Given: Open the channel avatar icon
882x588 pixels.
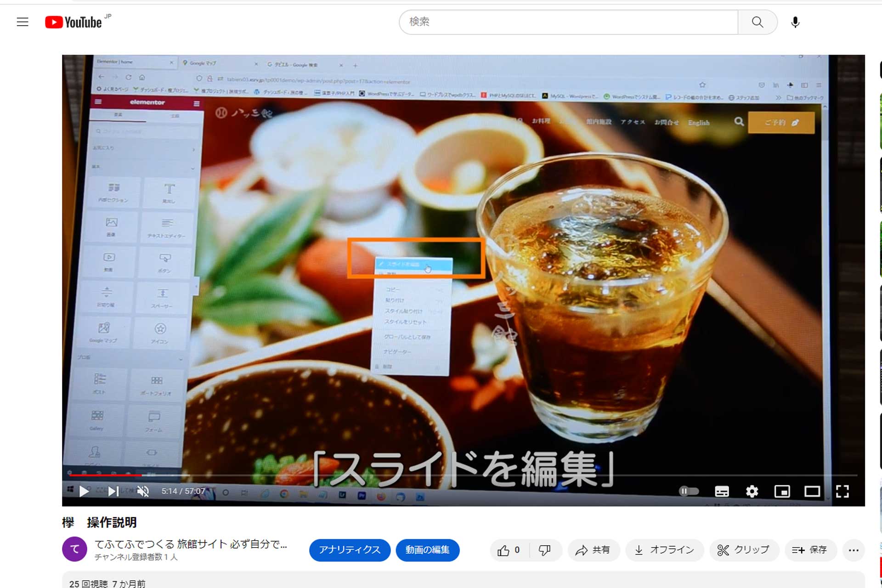Looking at the screenshot, I should tap(74, 549).
